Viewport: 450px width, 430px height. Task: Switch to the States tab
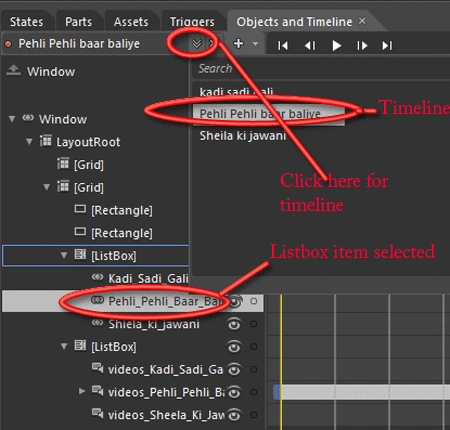(x=27, y=22)
